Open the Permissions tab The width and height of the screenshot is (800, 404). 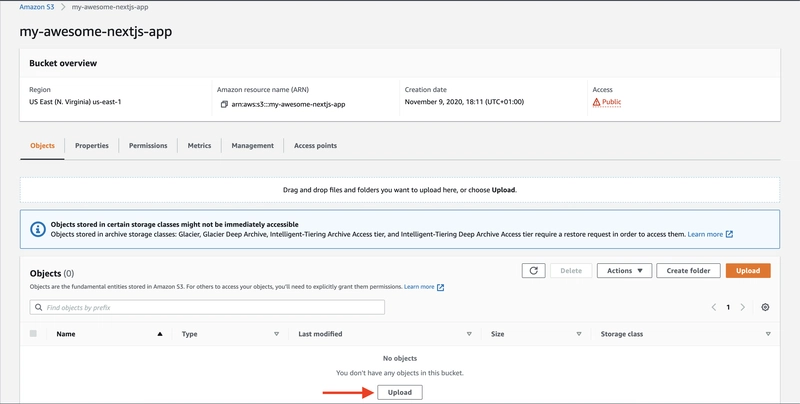pyautogui.click(x=148, y=146)
